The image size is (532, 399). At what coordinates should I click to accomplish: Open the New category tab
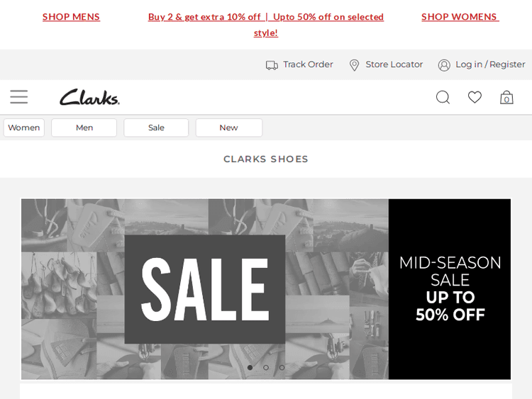pos(229,128)
